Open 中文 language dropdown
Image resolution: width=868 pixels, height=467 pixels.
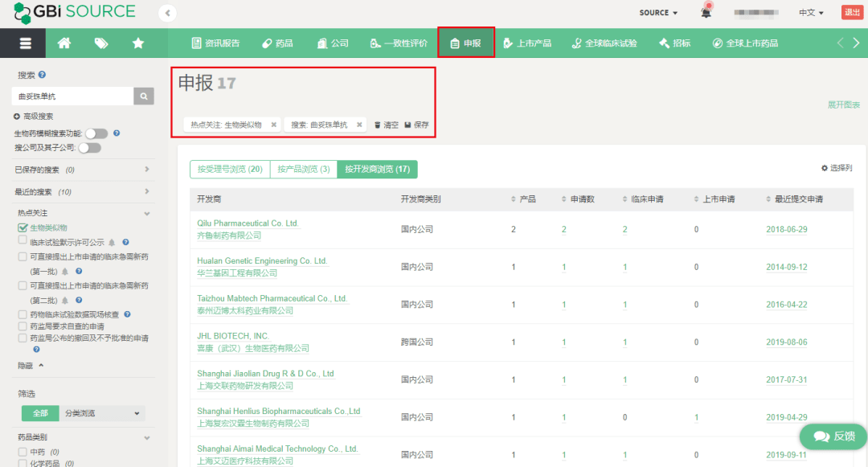pyautogui.click(x=811, y=13)
